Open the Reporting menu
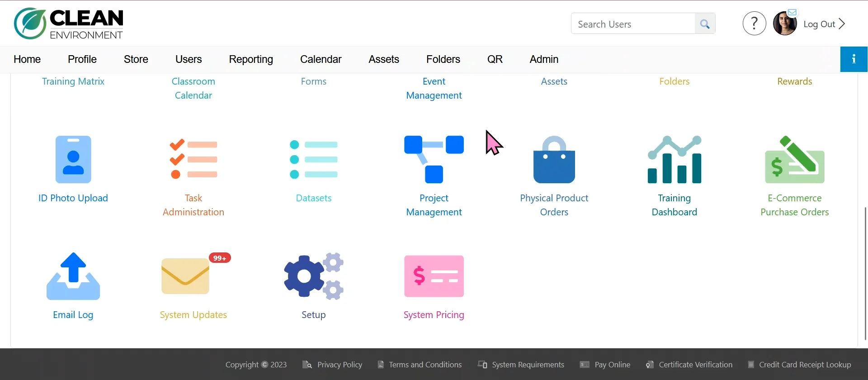 251,59
